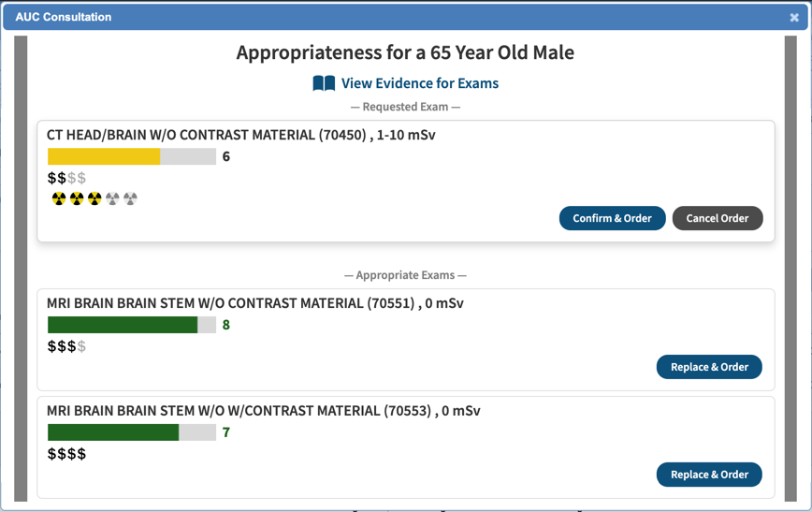Click the yellow CT appropriateness score bar
The image size is (812, 512).
point(104,156)
